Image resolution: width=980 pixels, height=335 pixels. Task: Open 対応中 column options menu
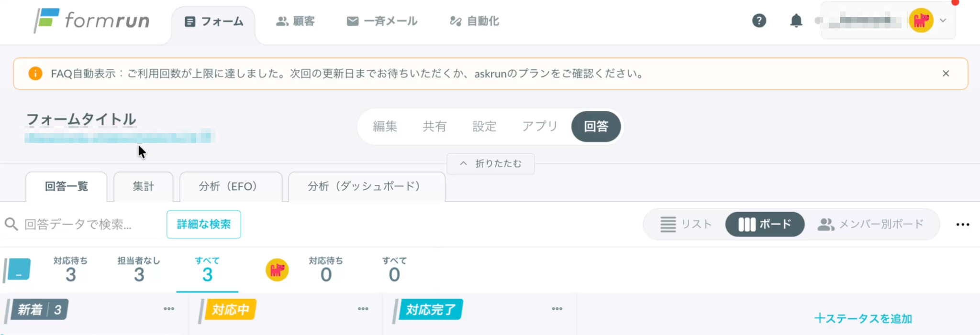(363, 309)
